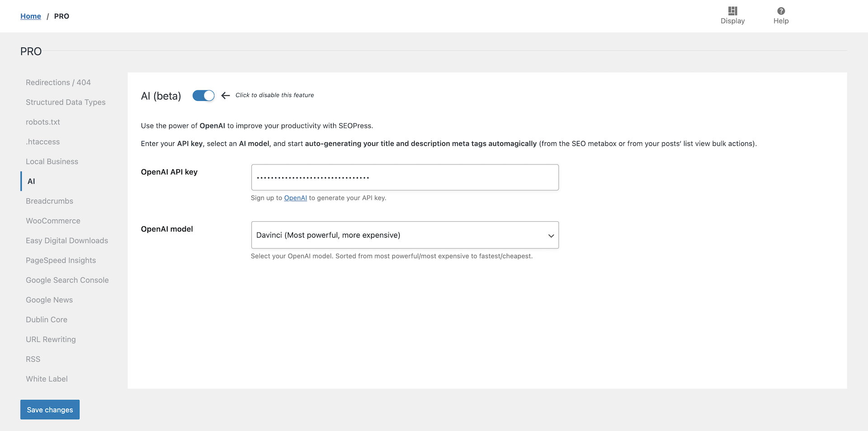The width and height of the screenshot is (868, 431).
Task: Disable the AI (beta) feature toggle
Action: point(203,95)
